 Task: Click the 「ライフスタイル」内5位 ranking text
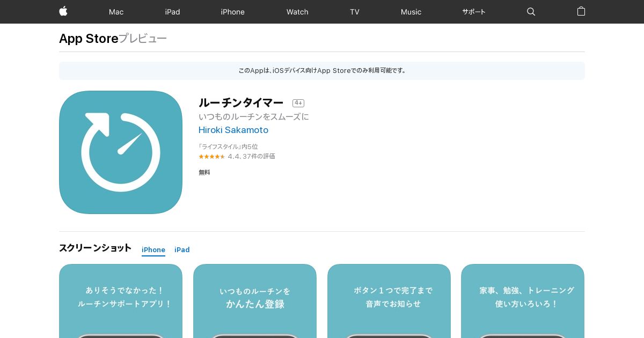[228, 146]
